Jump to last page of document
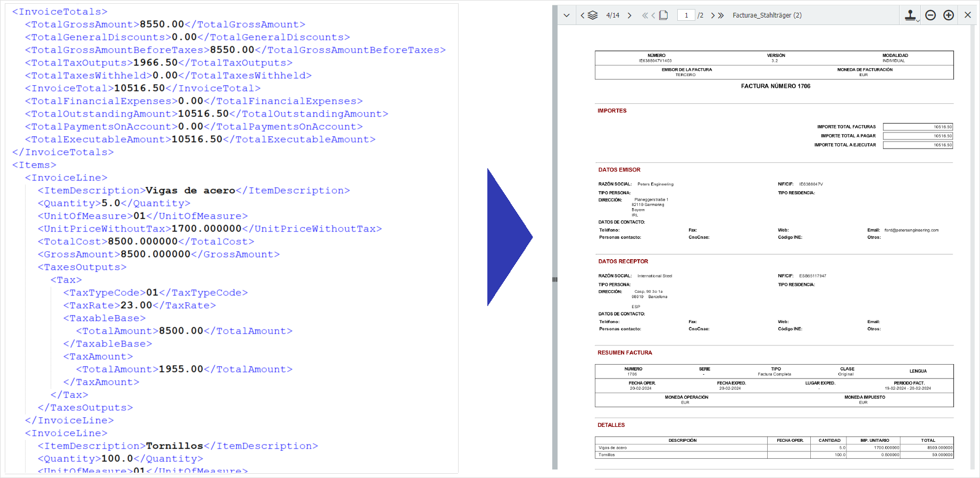The width and height of the screenshot is (980, 478). point(721,15)
